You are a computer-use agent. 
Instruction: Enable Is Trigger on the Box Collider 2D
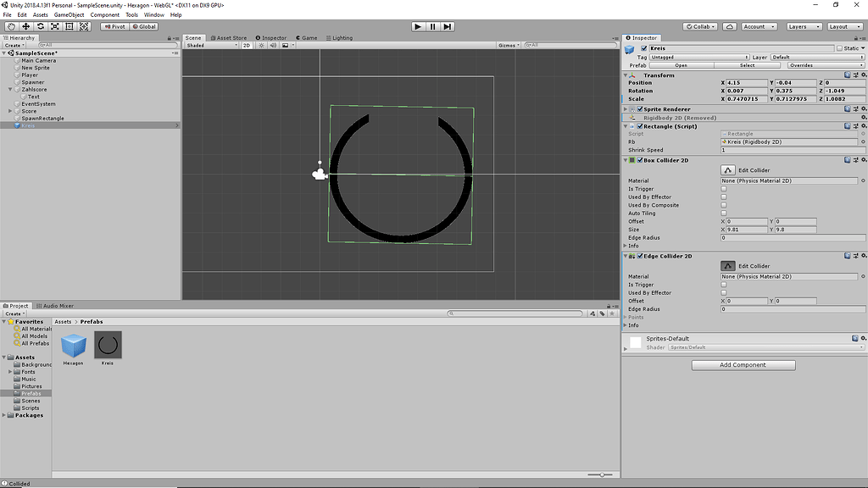click(x=723, y=188)
